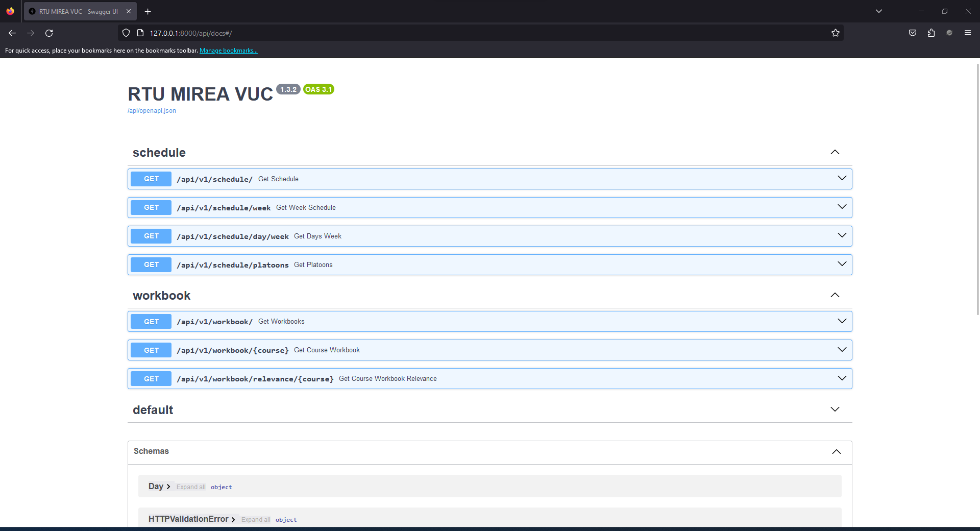
Task: Open the Extensions puzzle icon
Action: click(931, 33)
